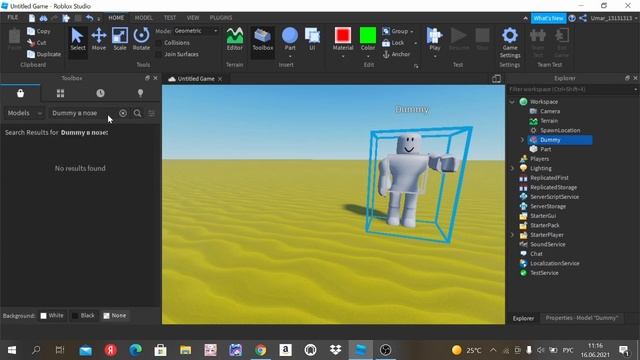Select Terrain in Explorer
Image resolution: width=640 pixels, height=360 pixels.
point(549,121)
